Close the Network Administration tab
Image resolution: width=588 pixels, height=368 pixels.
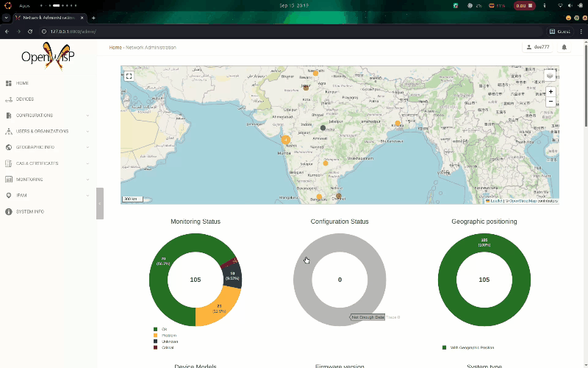coord(82,18)
